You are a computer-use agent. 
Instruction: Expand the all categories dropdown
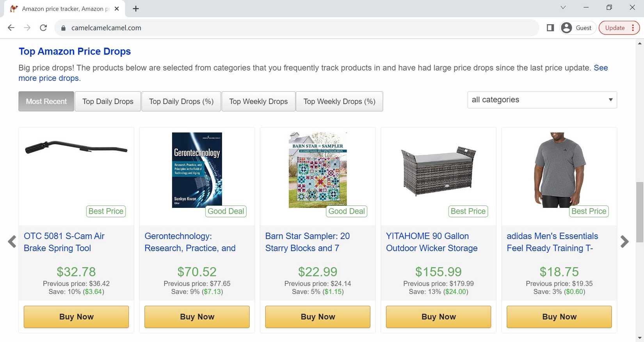pyautogui.click(x=542, y=100)
